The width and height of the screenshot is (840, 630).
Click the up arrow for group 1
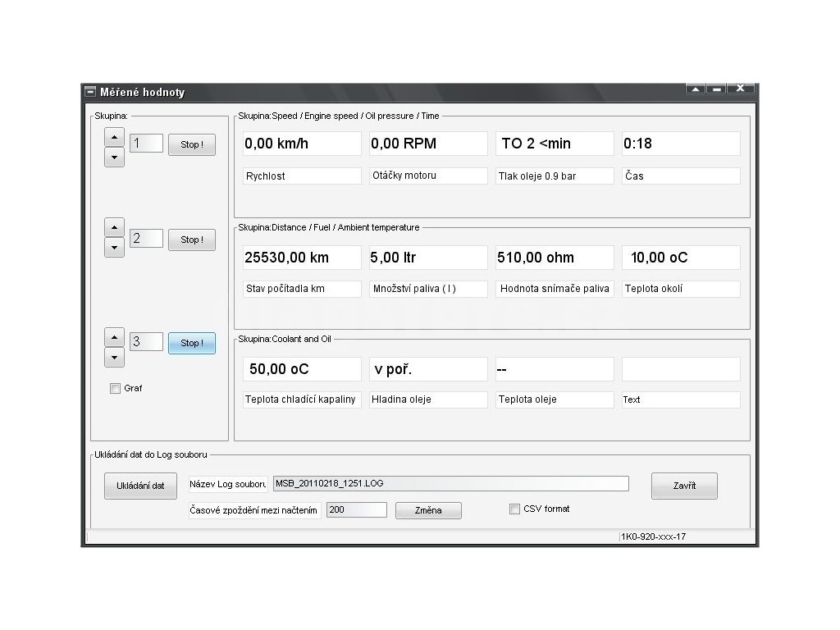point(115,136)
